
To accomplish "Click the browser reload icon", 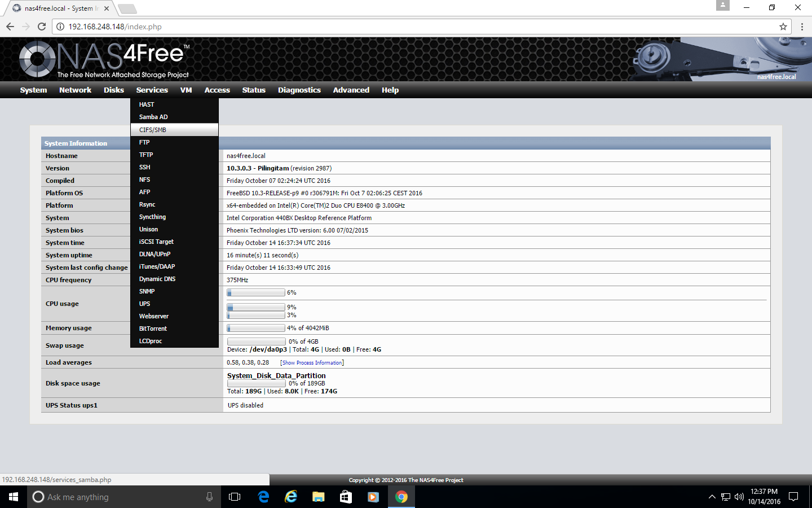I will pyautogui.click(x=41, y=27).
